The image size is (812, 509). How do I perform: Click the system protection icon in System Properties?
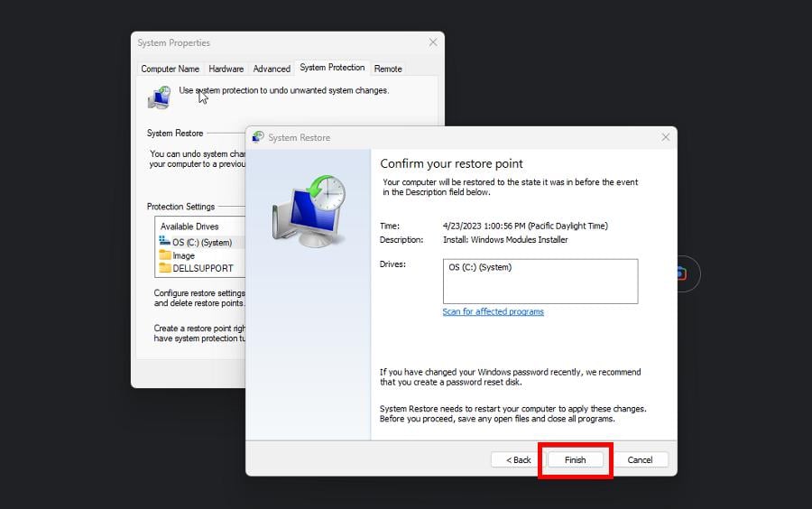(x=160, y=97)
